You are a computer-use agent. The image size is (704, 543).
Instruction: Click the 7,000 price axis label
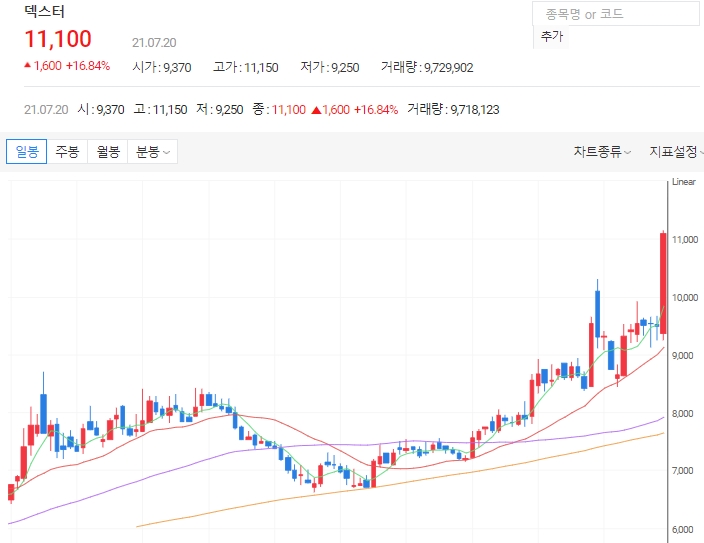pos(682,471)
